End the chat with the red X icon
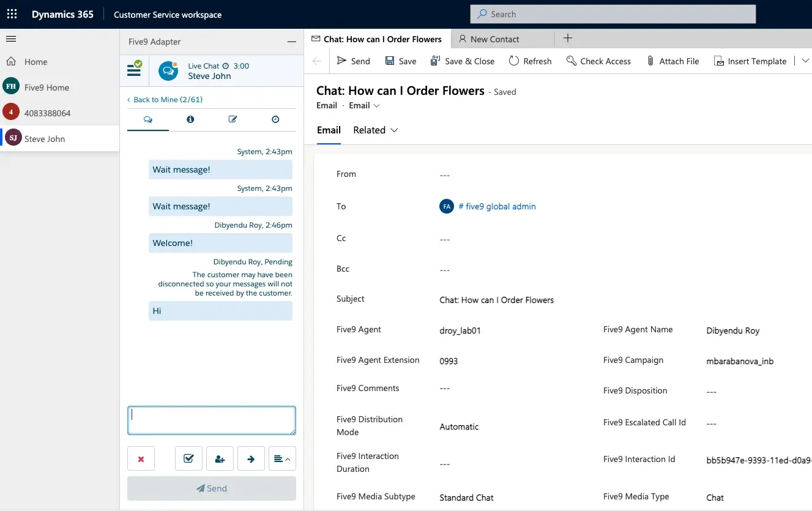Viewport: 812px width, 511px height. 141,458
